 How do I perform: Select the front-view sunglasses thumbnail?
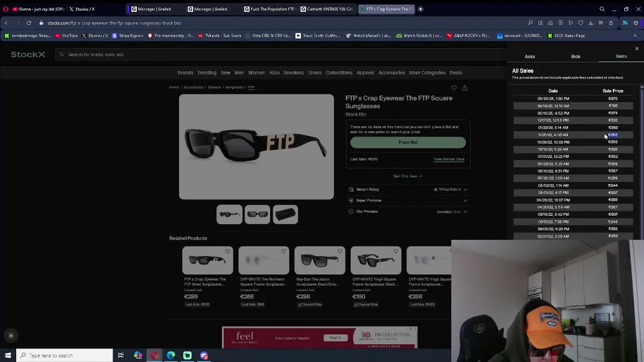(x=258, y=215)
